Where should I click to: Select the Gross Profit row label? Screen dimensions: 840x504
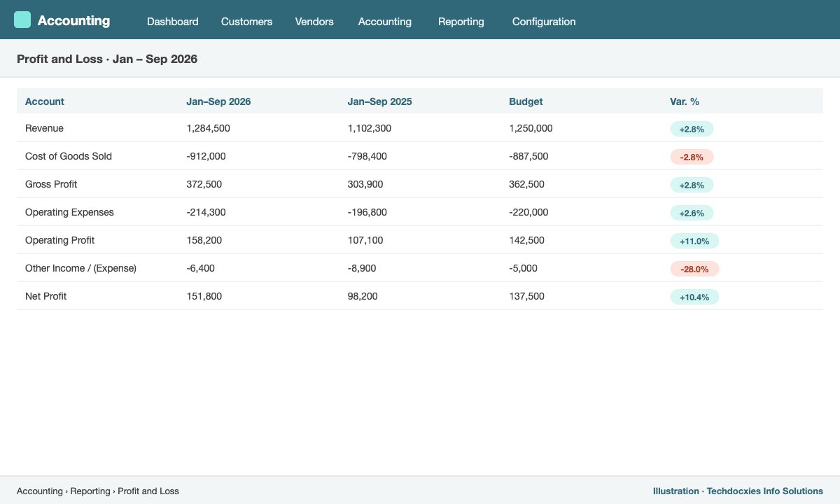(x=51, y=184)
